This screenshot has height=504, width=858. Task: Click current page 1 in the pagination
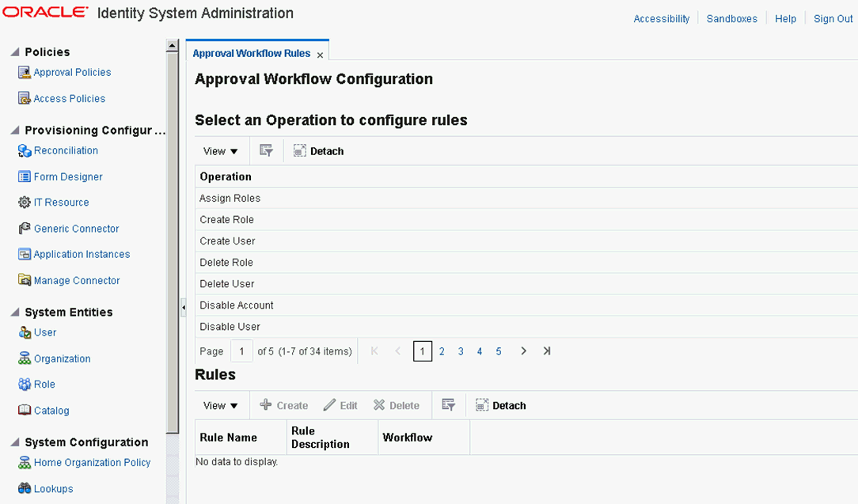click(x=423, y=351)
